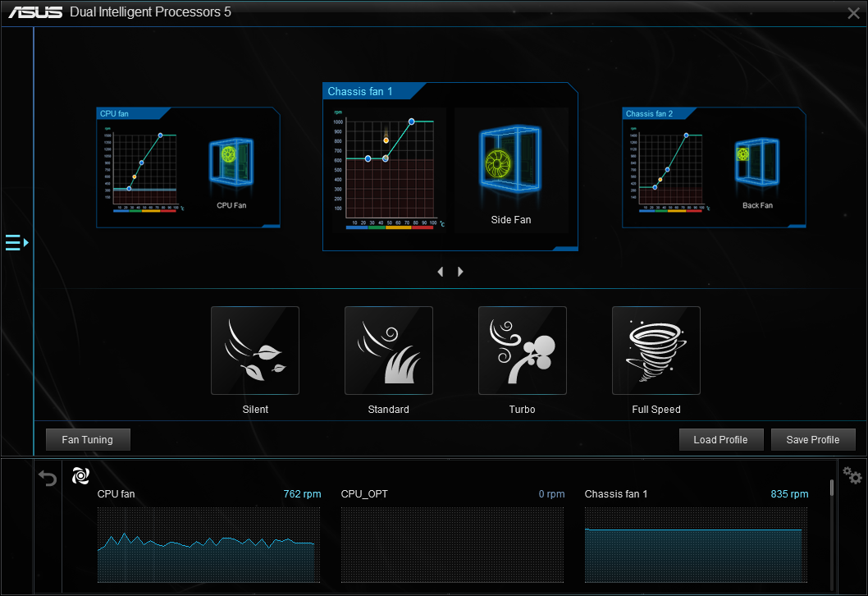Click the Back Fan case icon
This screenshot has height=596, width=868.
[757, 162]
